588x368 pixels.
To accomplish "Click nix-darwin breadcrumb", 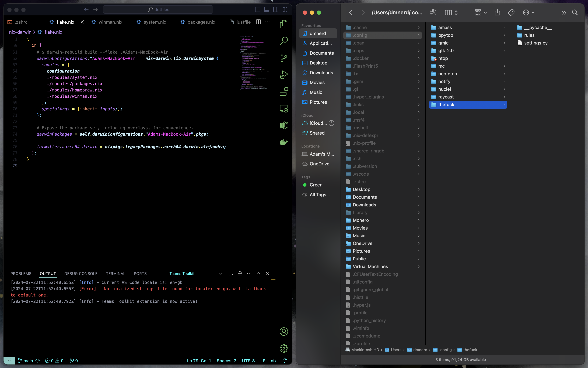I will (x=20, y=32).
